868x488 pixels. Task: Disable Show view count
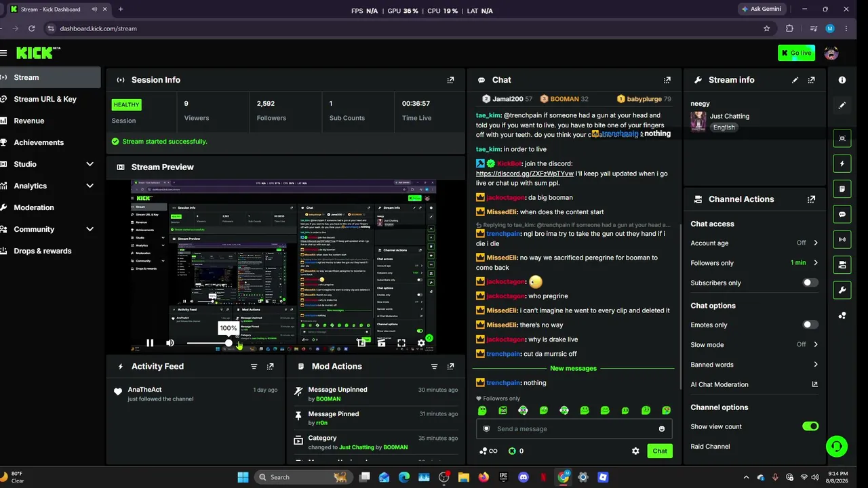(x=810, y=426)
